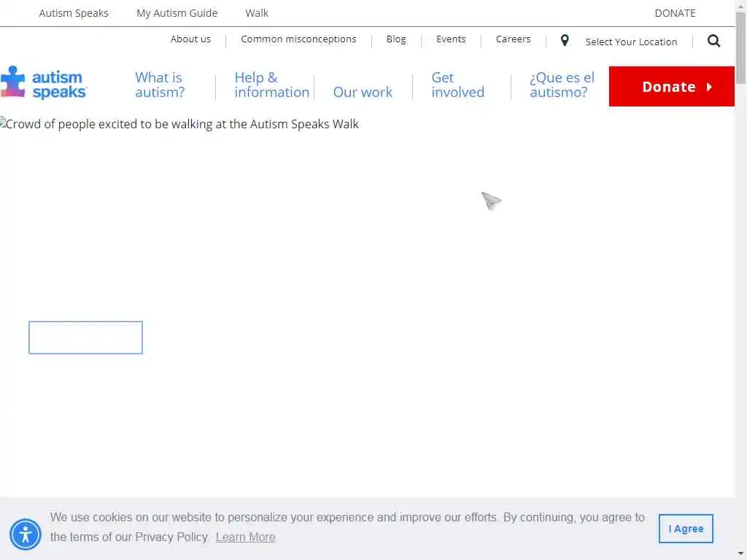Open the ¿Que es el autismo? menu

click(562, 85)
